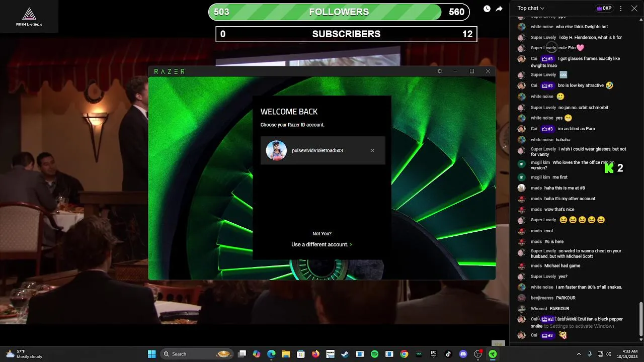Click 'I am faster than 80% of all snakes' message
Viewport: 644px width, 362px height.
click(x=589, y=287)
